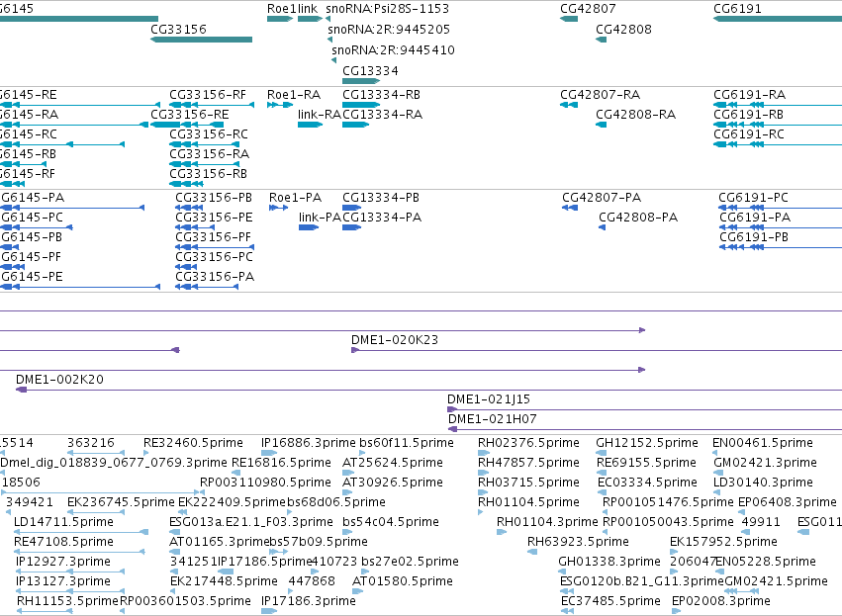Select the IP16886.3prime EST label
This screenshot has height=616, width=842.
click(309, 443)
